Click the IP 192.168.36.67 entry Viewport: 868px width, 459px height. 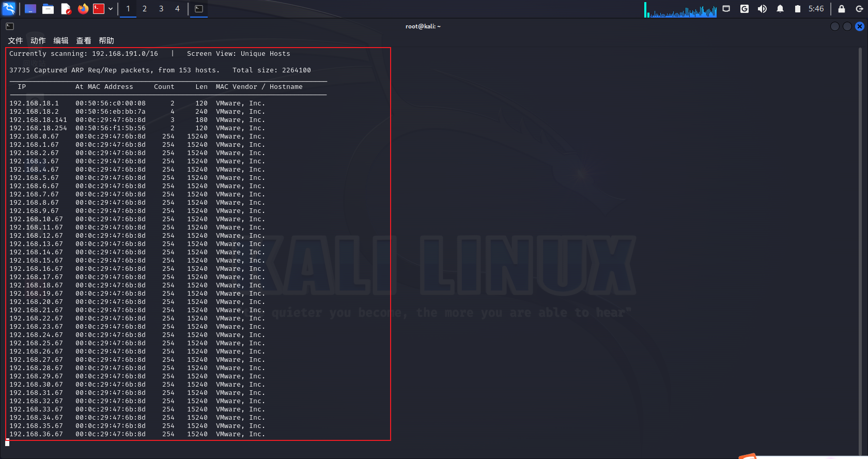(x=36, y=434)
